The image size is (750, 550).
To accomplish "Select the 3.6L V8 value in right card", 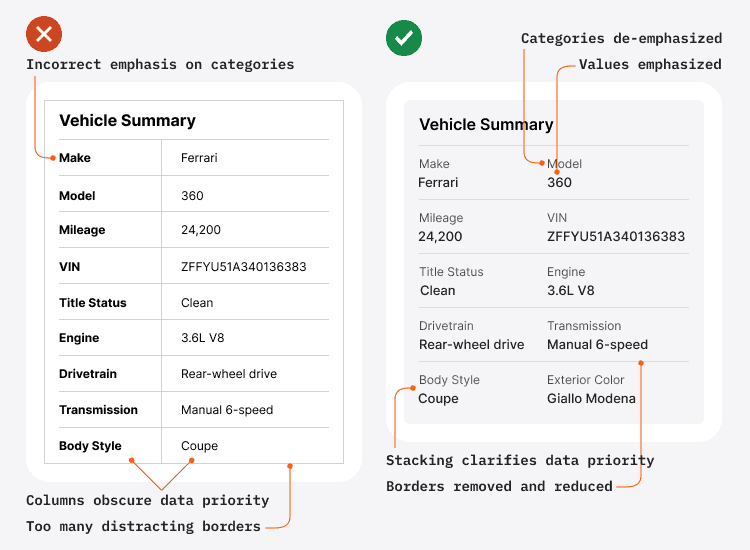I will coord(571,291).
